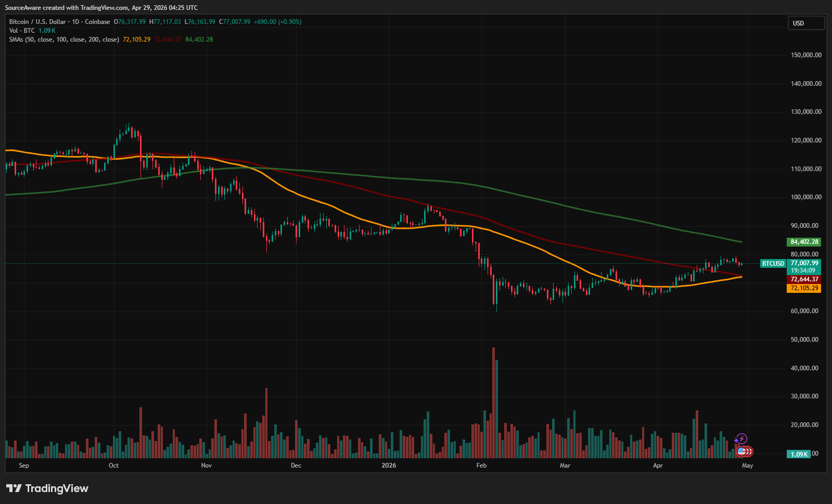Click the 140,000.00 price scale label
The width and height of the screenshot is (832, 504).
(x=806, y=84)
